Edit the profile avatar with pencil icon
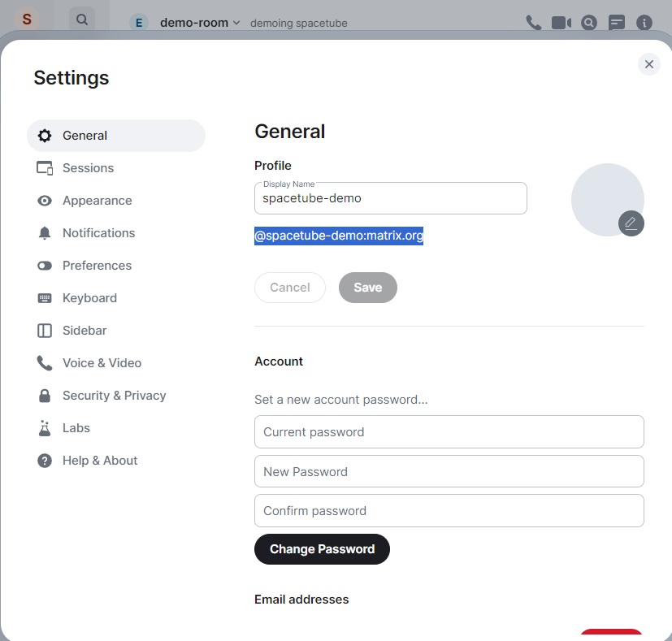This screenshot has height=641, width=672. tap(631, 223)
